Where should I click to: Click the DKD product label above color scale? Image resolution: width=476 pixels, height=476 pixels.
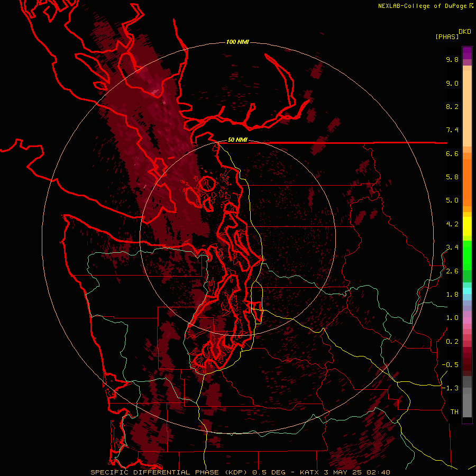465,32
